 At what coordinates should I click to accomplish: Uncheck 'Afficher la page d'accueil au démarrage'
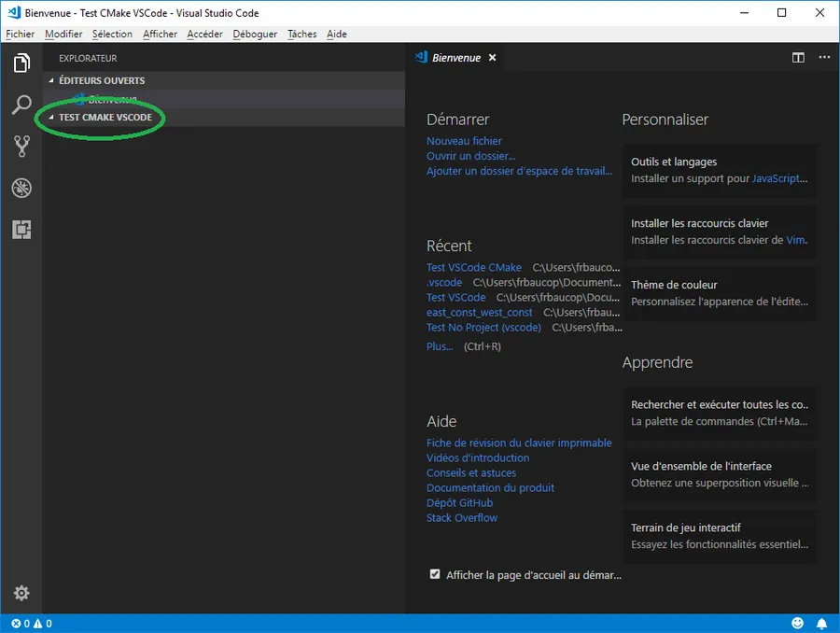click(435, 574)
